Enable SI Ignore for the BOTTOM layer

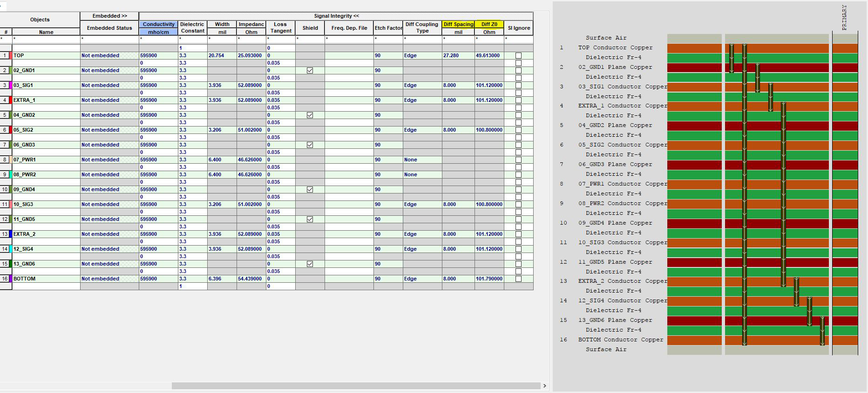[518, 279]
